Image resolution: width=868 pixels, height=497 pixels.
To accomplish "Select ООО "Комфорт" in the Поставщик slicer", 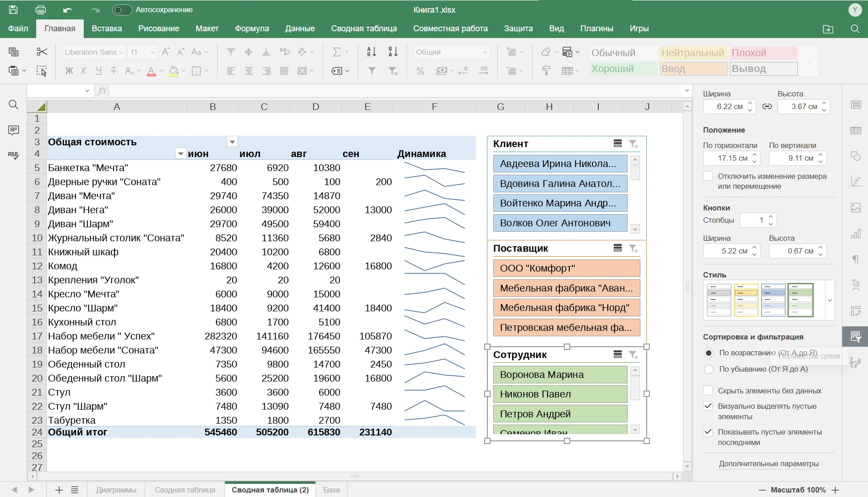I will click(x=567, y=268).
